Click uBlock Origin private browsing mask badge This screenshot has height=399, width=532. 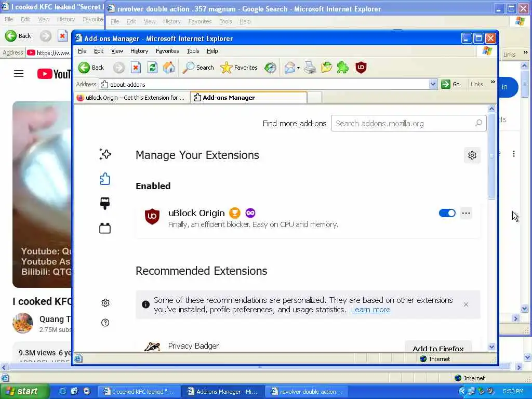(250, 213)
